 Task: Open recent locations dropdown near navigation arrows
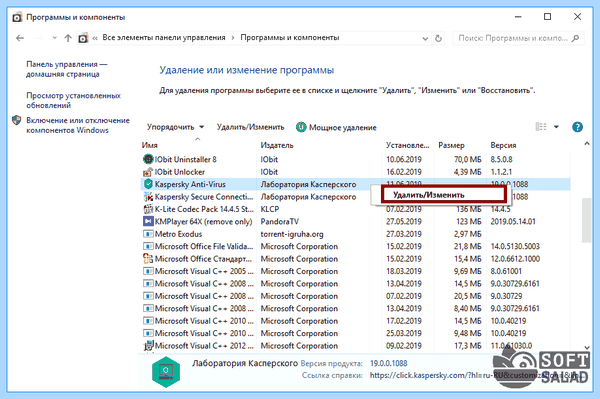coord(54,38)
